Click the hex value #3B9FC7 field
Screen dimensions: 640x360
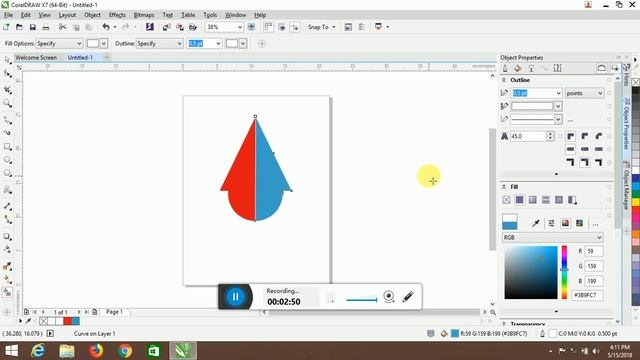[x=587, y=295]
